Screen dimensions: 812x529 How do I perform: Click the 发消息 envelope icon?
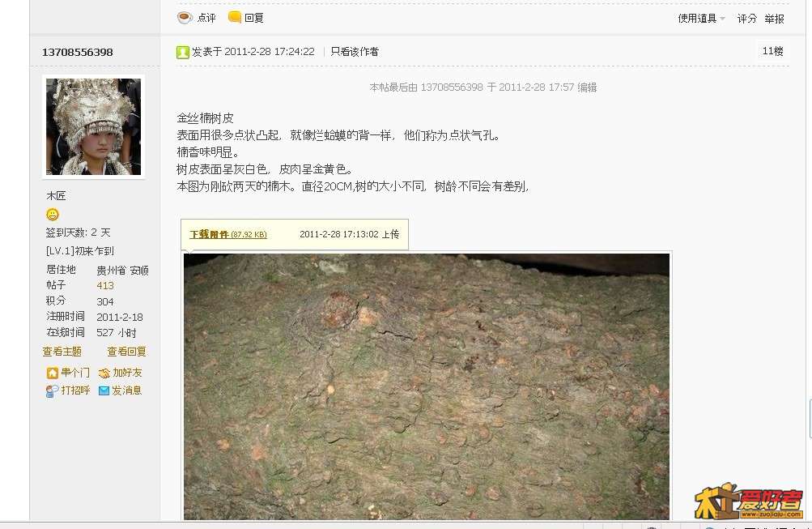[104, 390]
